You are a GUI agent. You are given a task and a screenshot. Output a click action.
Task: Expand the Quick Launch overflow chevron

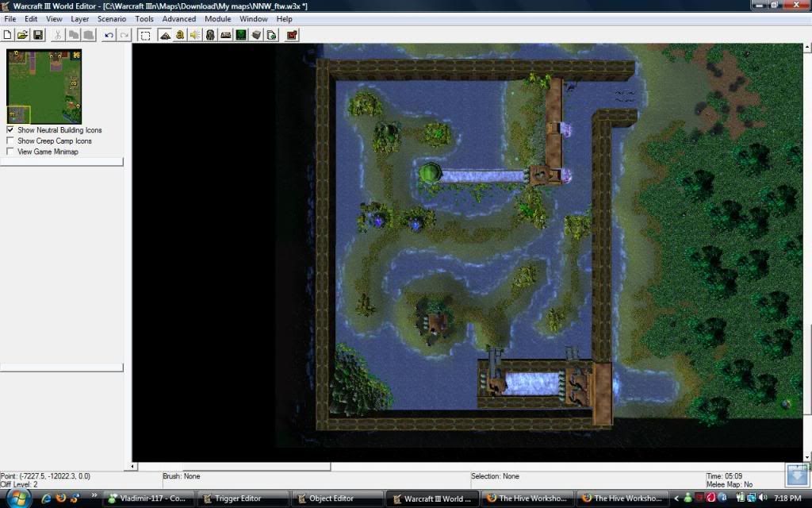(94, 496)
